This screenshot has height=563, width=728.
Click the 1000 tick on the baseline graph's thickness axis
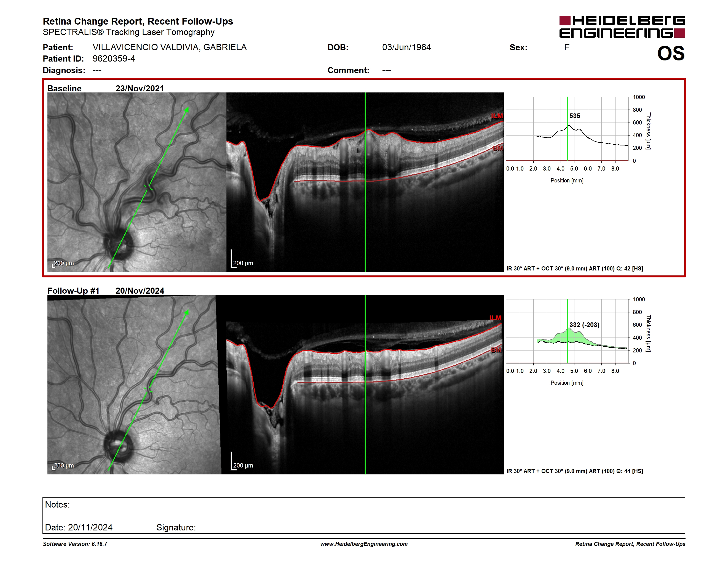(x=639, y=97)
